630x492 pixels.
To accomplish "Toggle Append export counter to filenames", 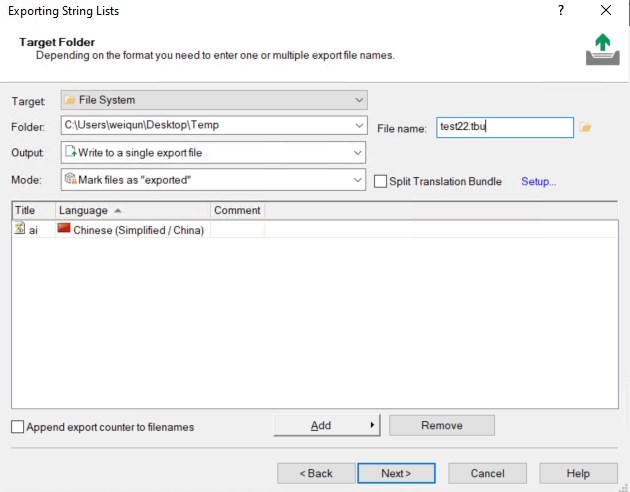I will coord(18,427).
